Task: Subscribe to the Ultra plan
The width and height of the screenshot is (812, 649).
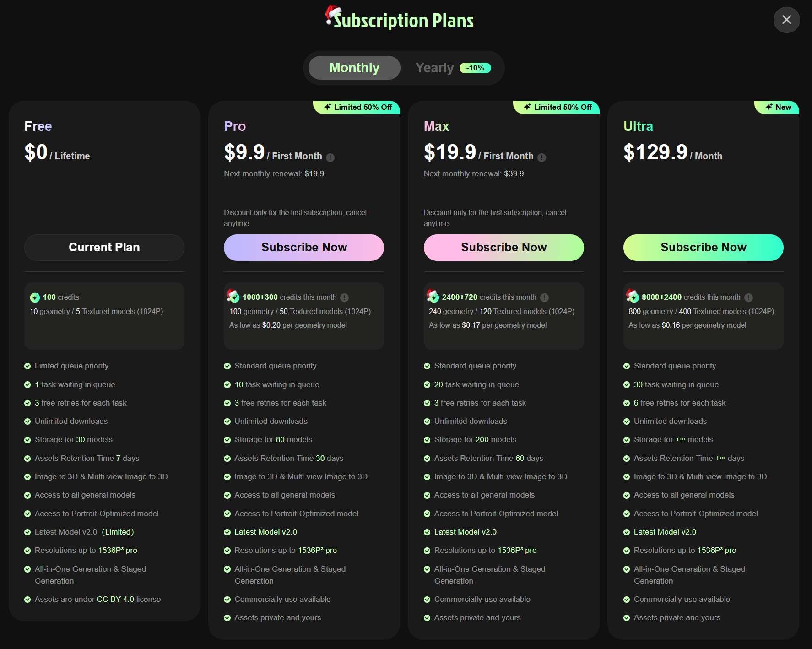Action: click(x=703, y=248)
